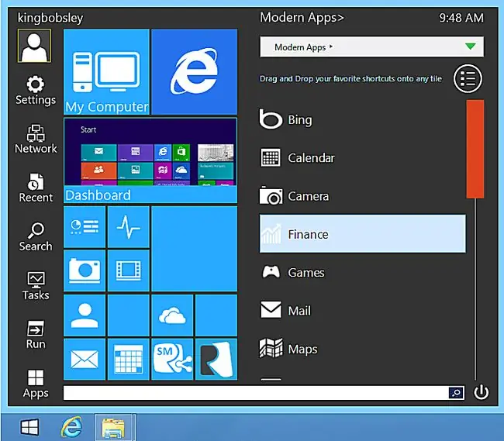Click the heartbeat pulse tile
504x441 pixels.
point(129,227)
